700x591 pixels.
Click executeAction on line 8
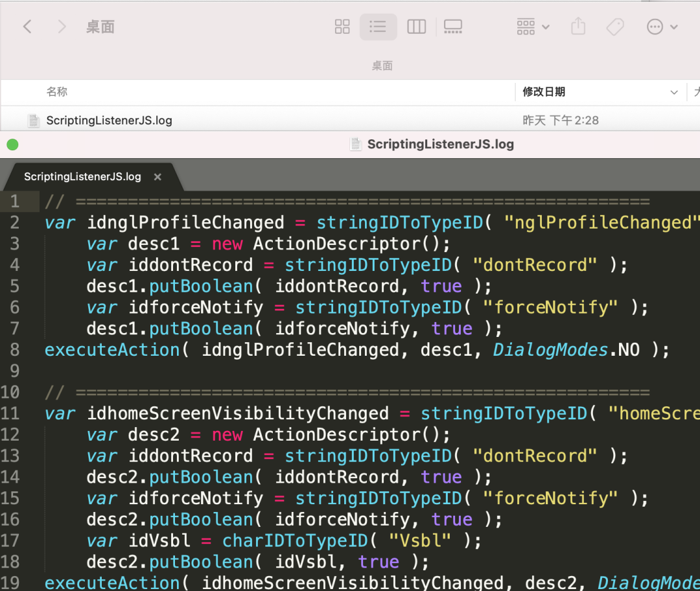coord(112,349)
